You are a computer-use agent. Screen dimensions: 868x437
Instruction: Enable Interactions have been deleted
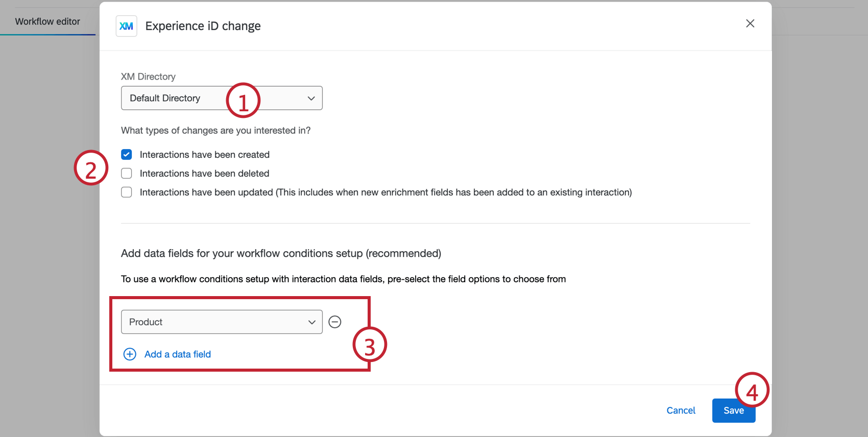pyautogui.click(x=126, y=173)
